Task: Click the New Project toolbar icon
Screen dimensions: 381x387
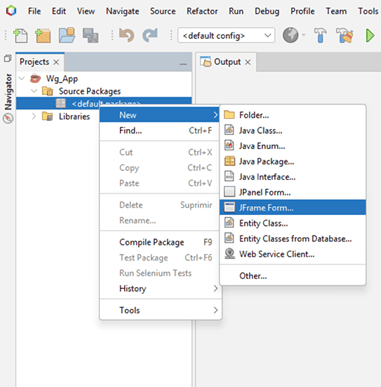Action: [x=43, y=36]
